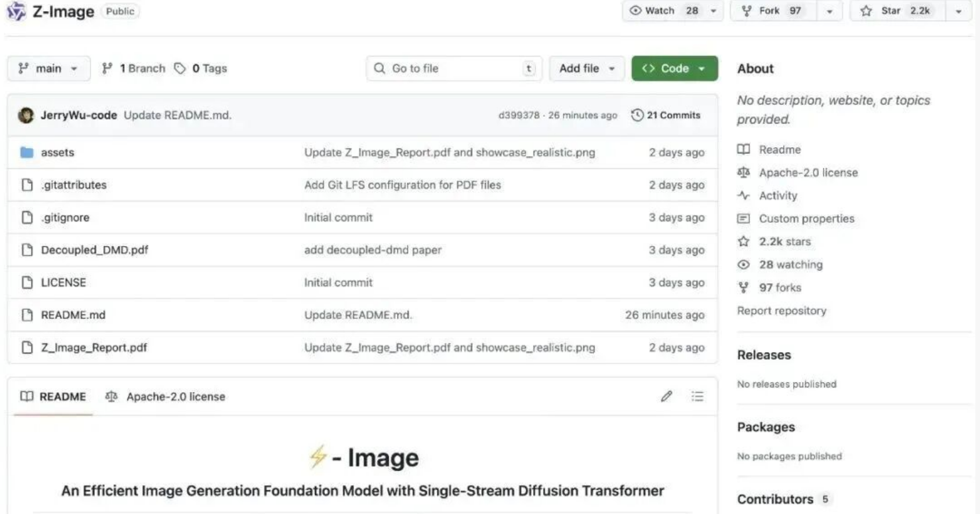Open the 'add decoupled-dmd paper' commit message

(x=373, y=250)
